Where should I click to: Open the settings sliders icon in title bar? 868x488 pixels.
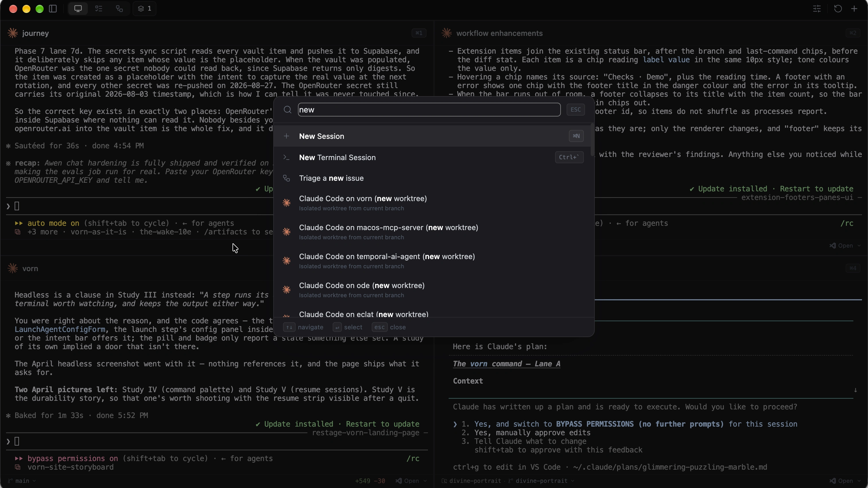pyautogui.click(x=817, y=8)
